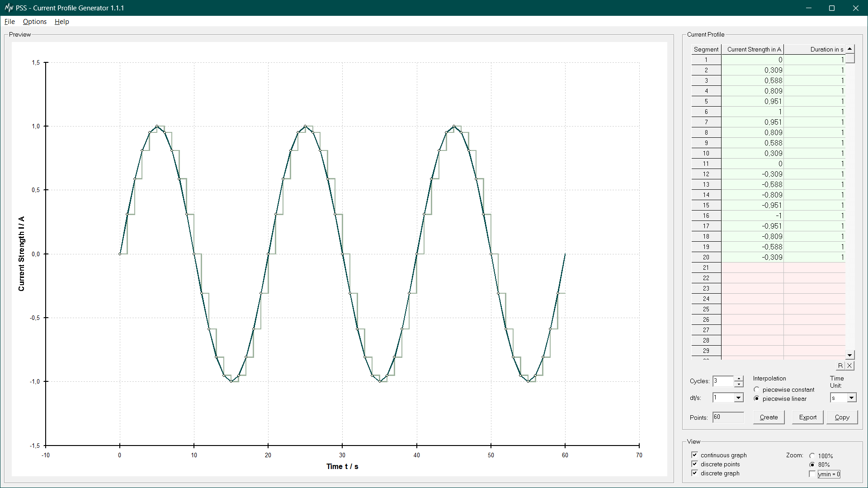Image resolution: width=868 pixels, height=488 pixels.
Task: Toggle discrete graph checkbox
Action: [694, 473]
